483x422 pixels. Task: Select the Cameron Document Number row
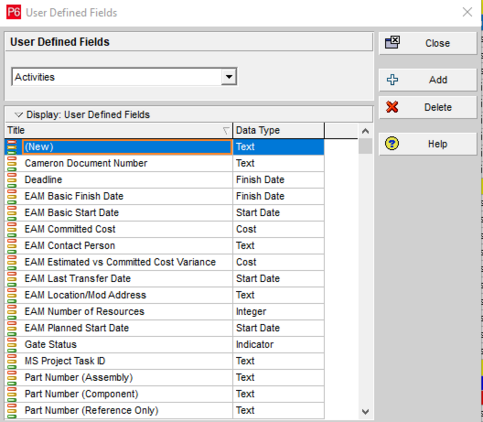coord(165,163)
